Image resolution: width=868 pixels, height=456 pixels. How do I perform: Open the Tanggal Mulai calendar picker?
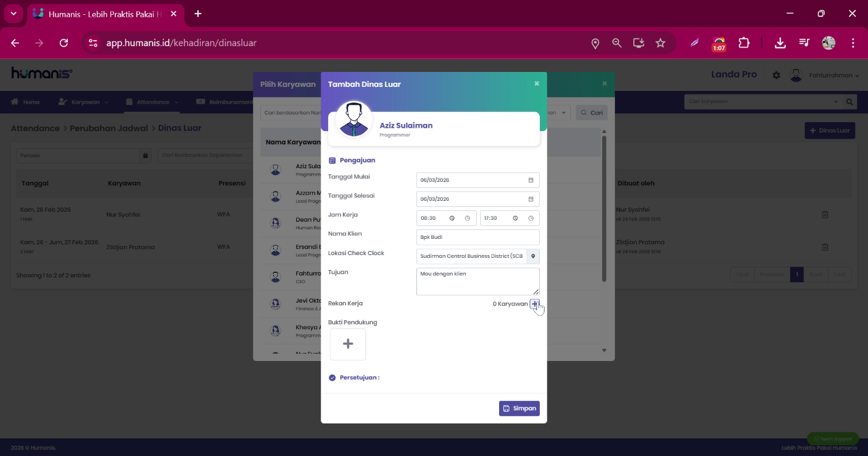(531, 180)
